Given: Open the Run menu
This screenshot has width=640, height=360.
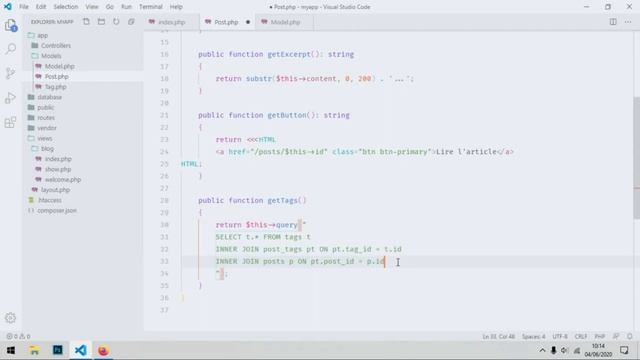Looking at the screenshot, I should coord(127,7).
